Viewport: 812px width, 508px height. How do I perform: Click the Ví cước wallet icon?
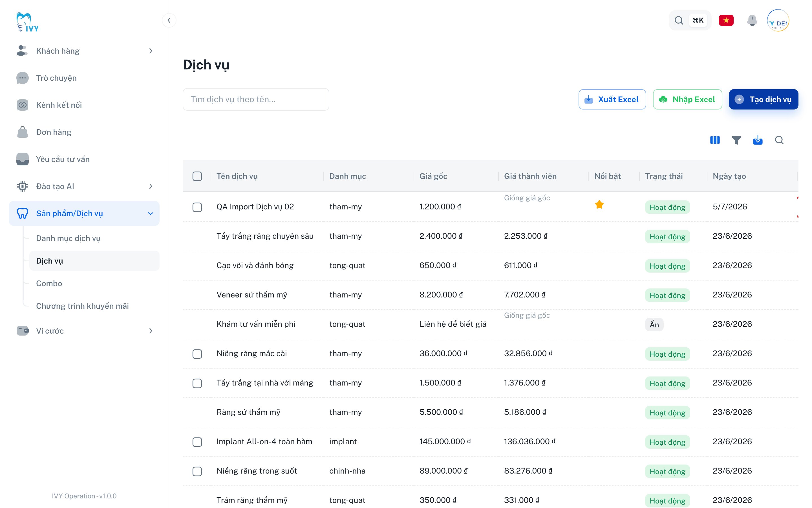tap(22, 330)
